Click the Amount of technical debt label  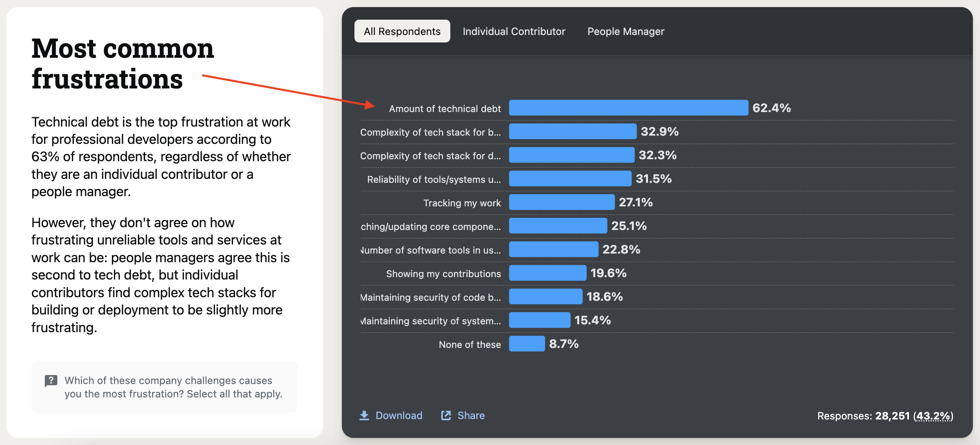point(445,108)
